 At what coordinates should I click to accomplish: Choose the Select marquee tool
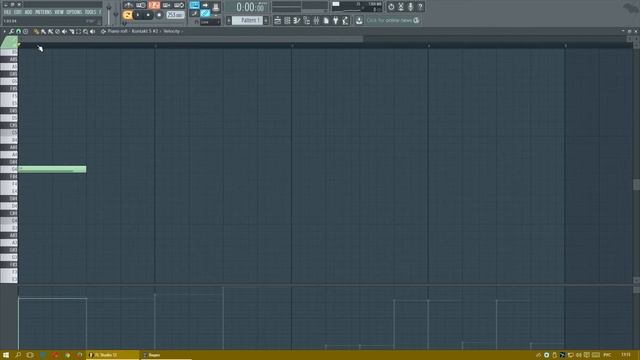pos(78,31)
